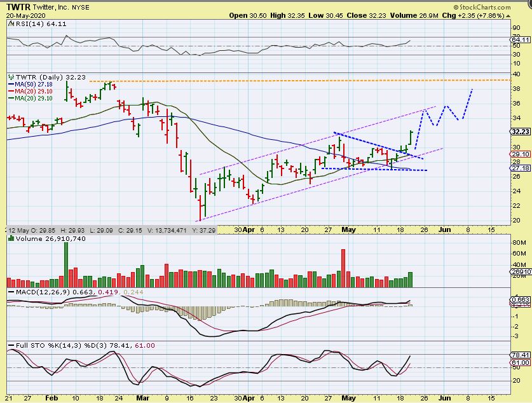Click the NYSE exchange label

[x=81, y=8]
